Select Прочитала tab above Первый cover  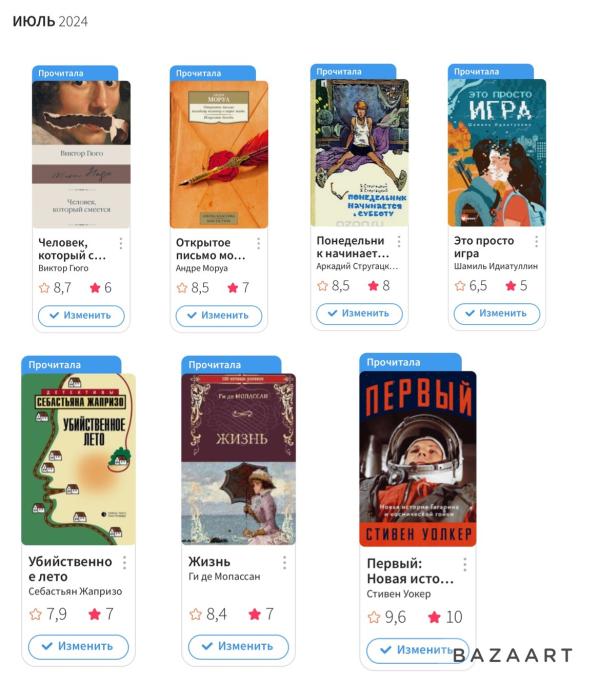(x=410, y=362)
